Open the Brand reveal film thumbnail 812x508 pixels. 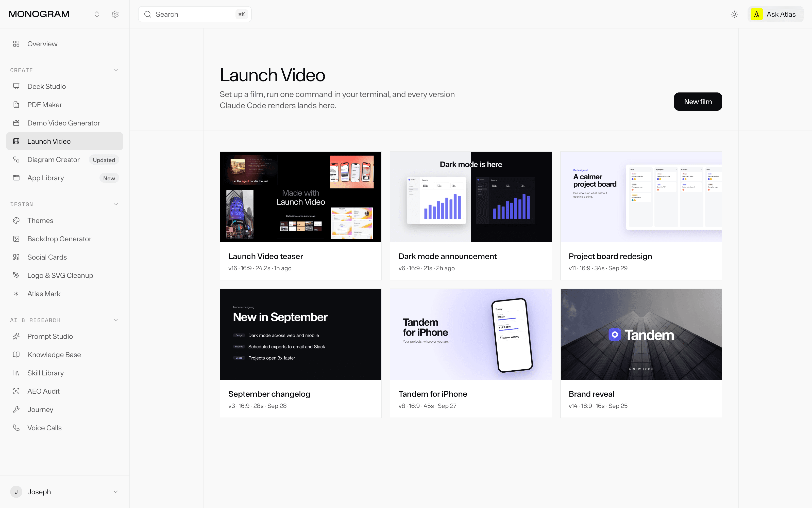point(641,334)
